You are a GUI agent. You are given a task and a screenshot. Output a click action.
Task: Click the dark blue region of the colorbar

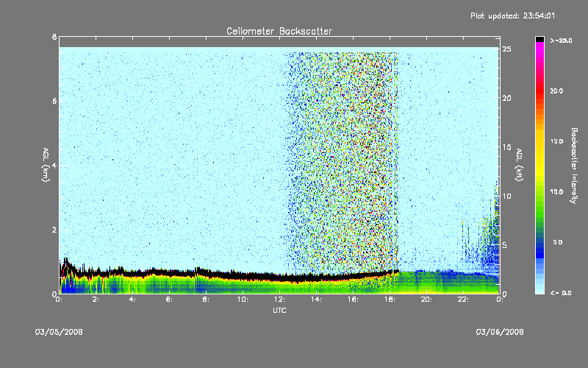coord(539,249)
